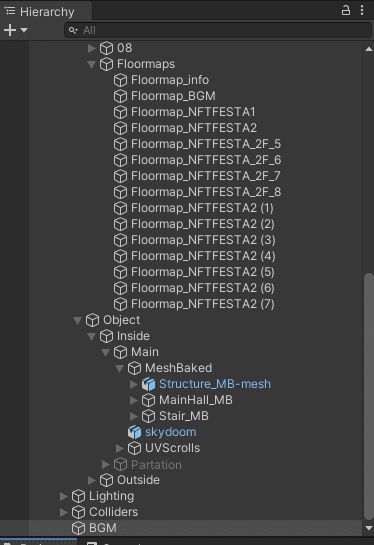Click the hierarchy vertical scrollbar thumb
The height and width of the screenshot is (545, 374).
(369, 396)
